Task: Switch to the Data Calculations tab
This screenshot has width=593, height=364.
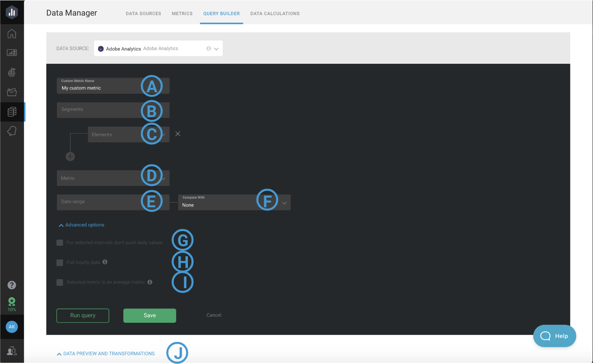Action: point(275,14)
